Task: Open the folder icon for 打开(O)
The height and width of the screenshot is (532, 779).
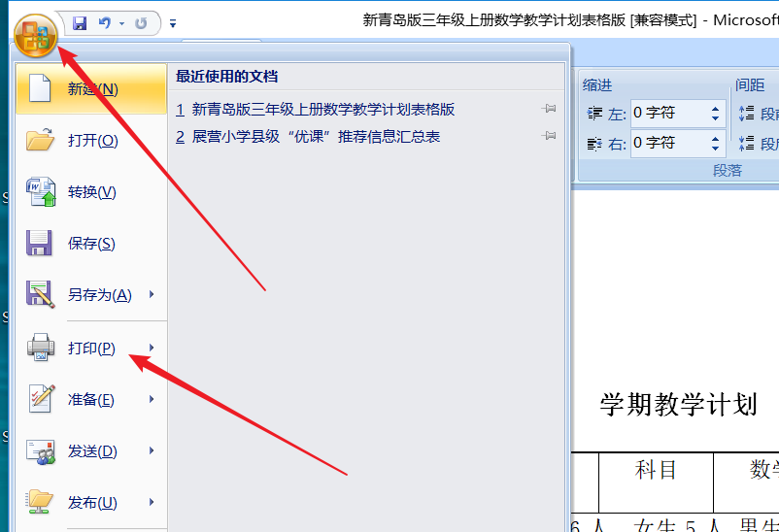Action: pos(40,140)
